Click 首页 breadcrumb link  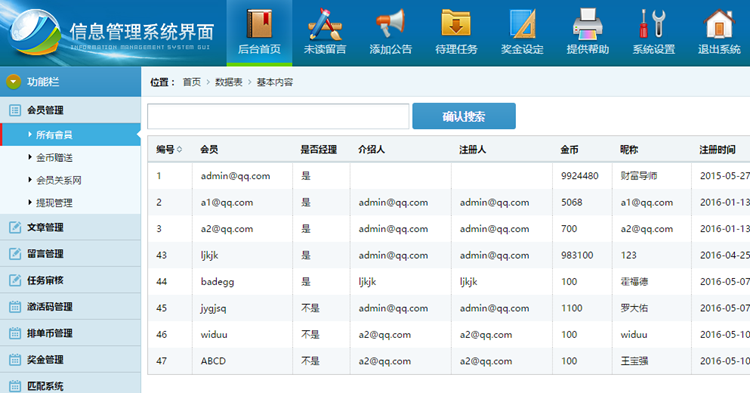pyautogui.click(x=192, y=82)
